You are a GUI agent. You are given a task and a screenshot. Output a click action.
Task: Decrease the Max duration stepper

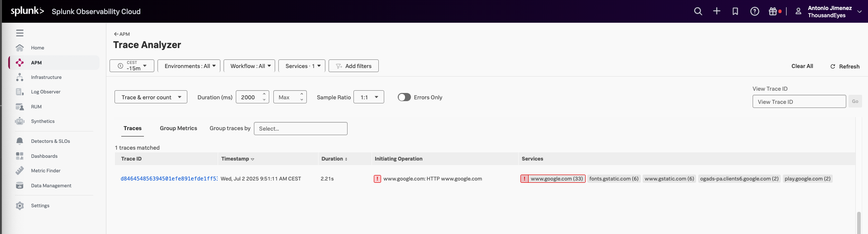[302, 100]
